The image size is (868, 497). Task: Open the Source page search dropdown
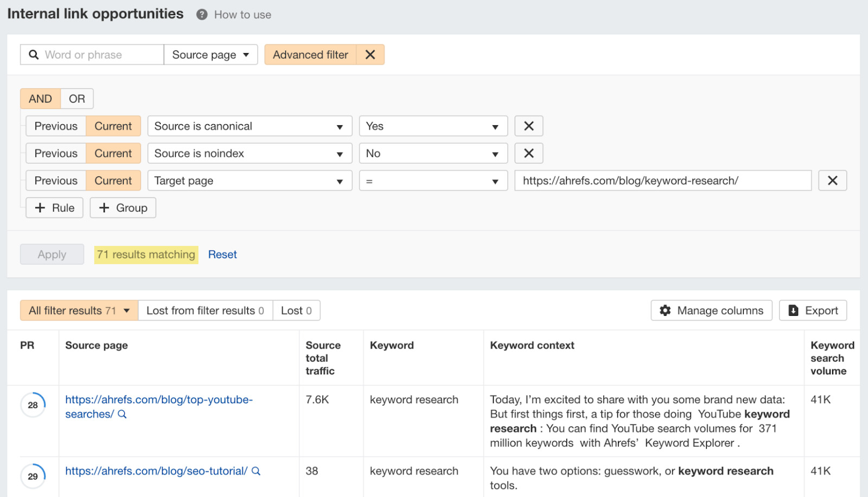(210, 55)
